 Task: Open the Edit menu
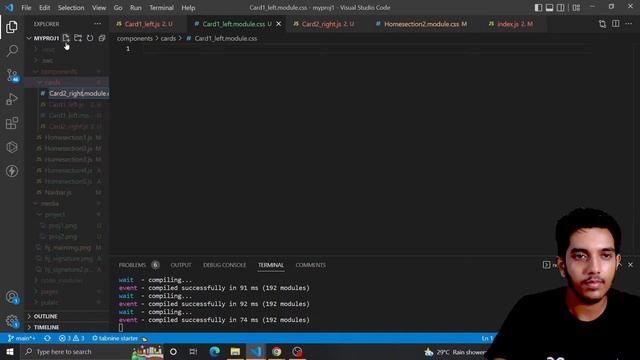44,8
